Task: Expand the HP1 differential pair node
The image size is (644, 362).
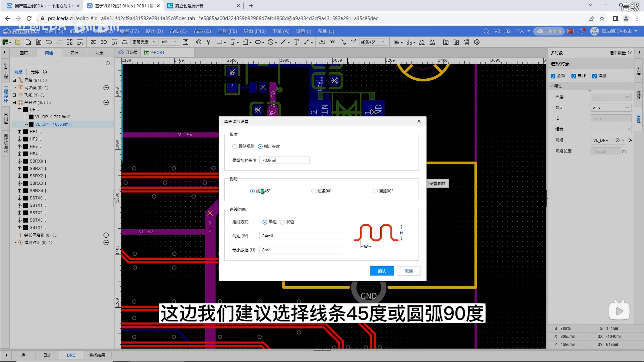Action: [x=20, y=132]
